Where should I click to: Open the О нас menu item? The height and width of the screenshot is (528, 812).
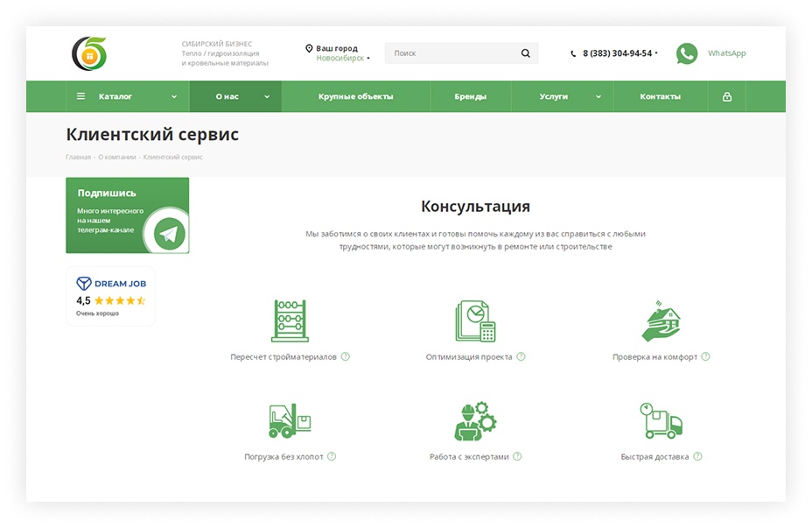(235, 96)
